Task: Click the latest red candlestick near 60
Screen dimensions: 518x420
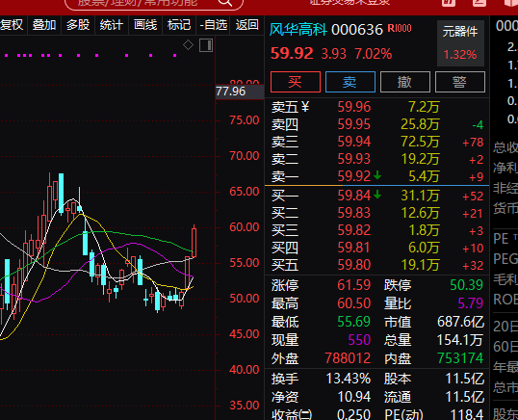Action: tap(194, 242)
